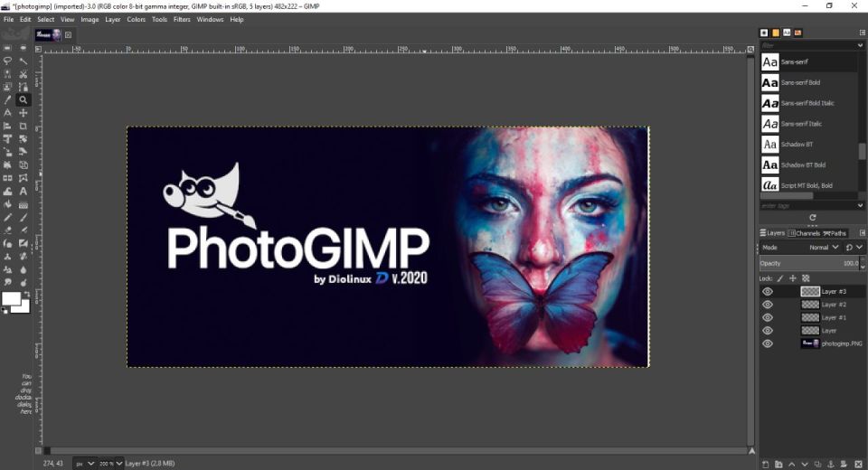Click the layer Opacity slider
Screen dimensions: 868x470
click(x=809, y=264)
